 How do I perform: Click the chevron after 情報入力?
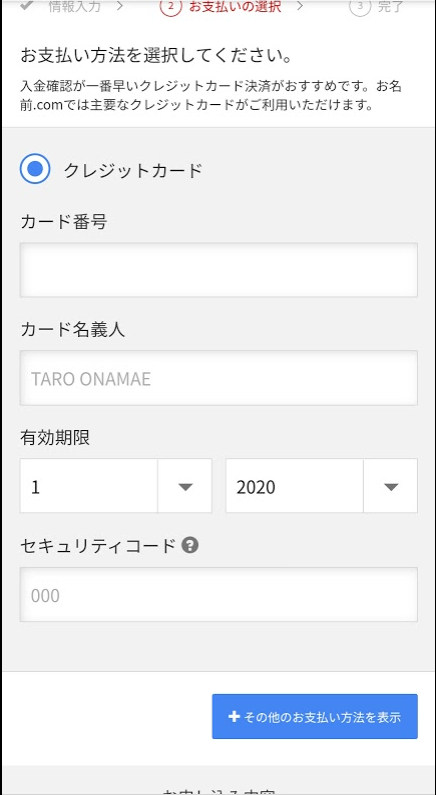point(120,6)
